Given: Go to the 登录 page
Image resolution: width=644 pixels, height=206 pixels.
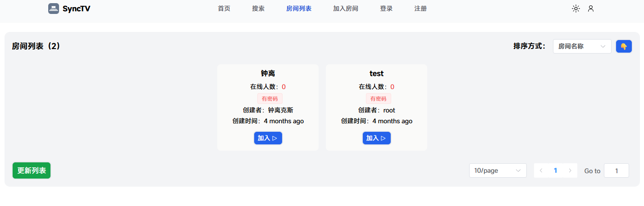Looking at the screenshot, I should coord(386,9).
